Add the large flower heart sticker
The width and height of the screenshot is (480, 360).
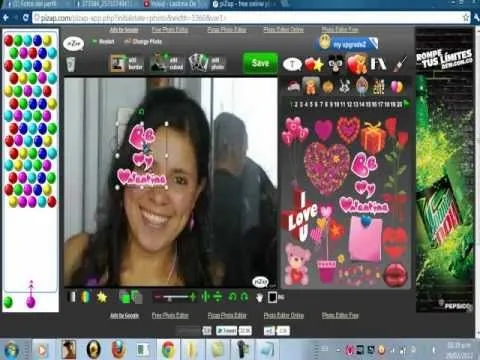tap(327, 168)
